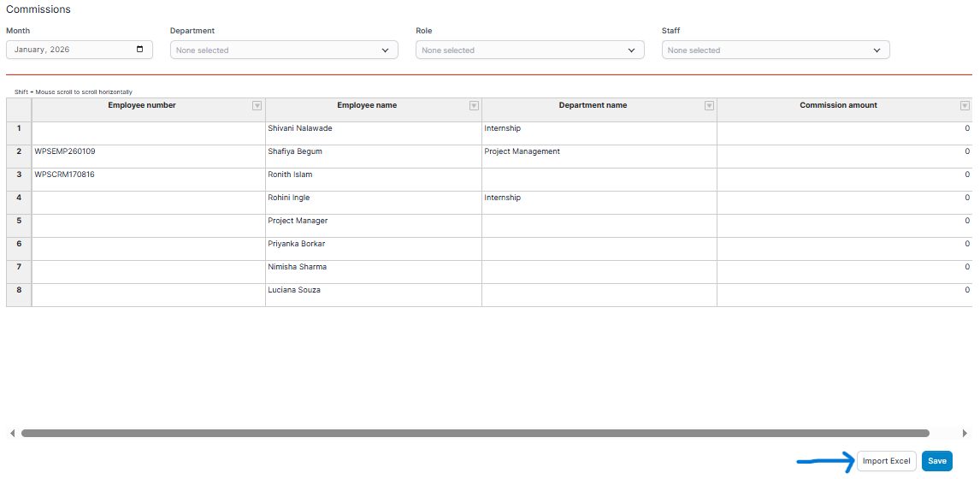This screenshot has width=980, height=479.
Task: Click the Save button
Action: 937,461
